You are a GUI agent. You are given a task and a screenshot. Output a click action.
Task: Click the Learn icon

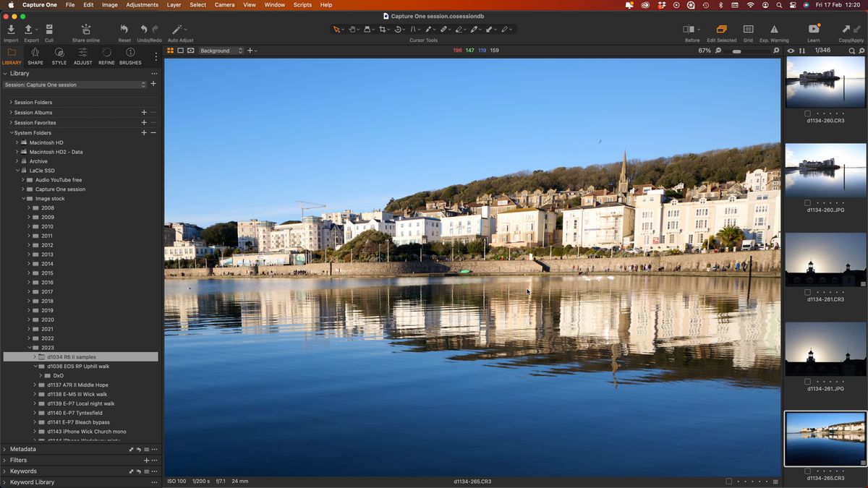click(814, 30)
